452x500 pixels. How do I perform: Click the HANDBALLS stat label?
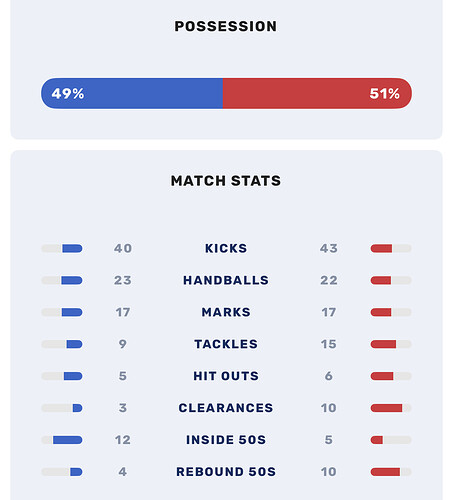[226, 280]
